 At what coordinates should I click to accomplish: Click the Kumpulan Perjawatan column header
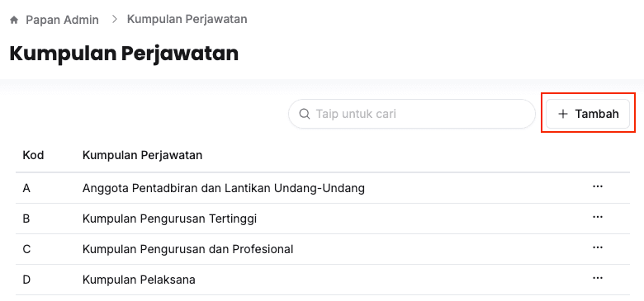point(142,155)
